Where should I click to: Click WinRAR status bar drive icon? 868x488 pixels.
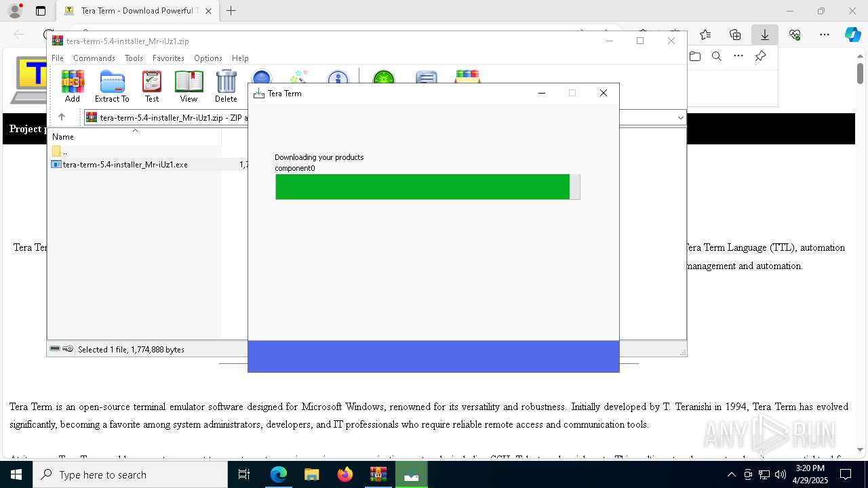click(55, 349)
